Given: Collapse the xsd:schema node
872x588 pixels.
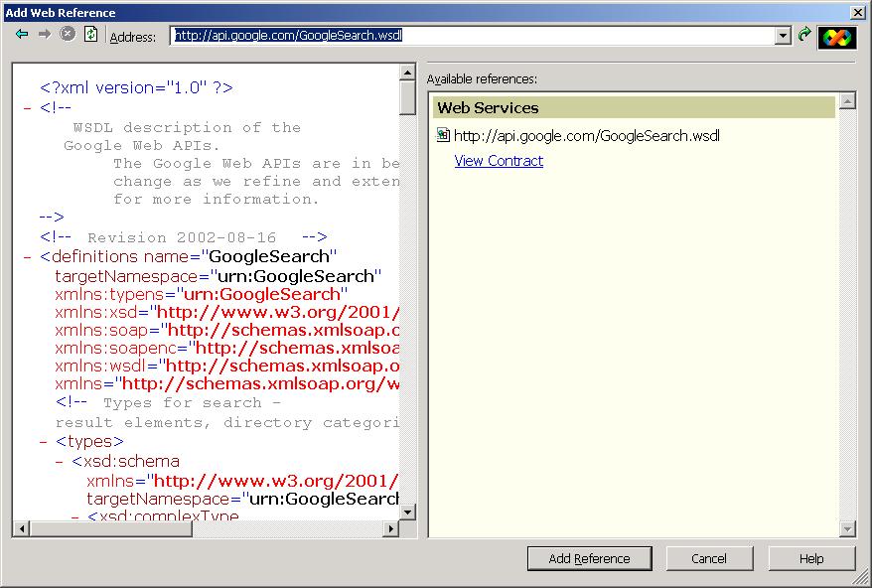Looking at the screenshot, I should click(x=59, y=462).
